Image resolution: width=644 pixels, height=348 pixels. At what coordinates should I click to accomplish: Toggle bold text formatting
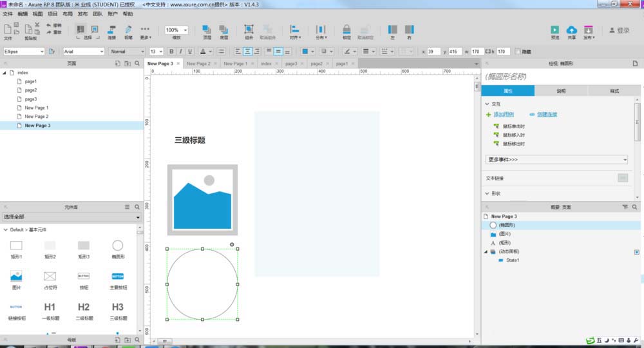172,52
